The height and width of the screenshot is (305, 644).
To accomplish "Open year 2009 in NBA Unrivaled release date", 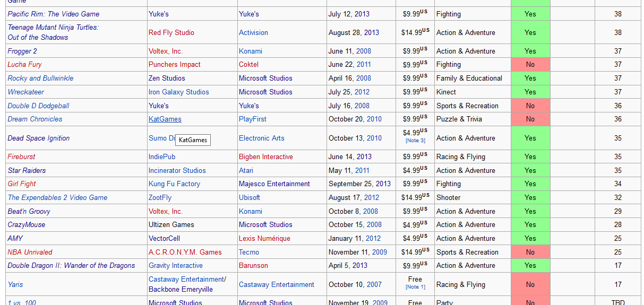I will (380, 252).
